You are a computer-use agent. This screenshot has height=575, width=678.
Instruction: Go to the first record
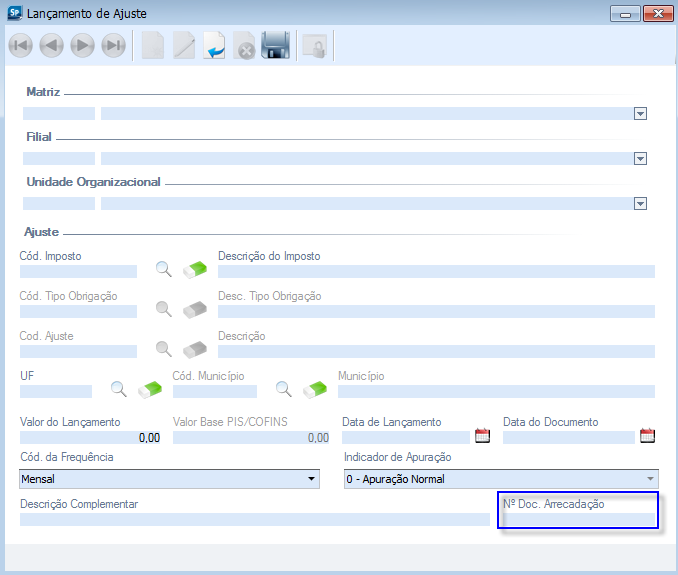coord(20,45)
